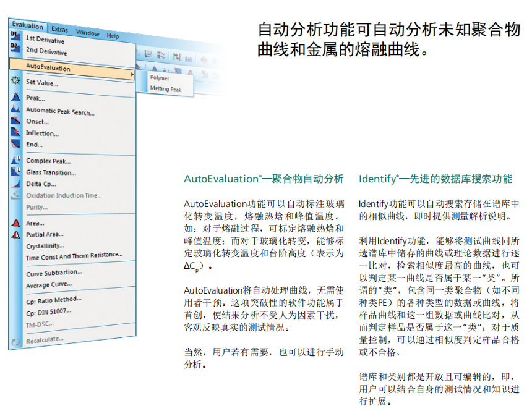Screen dimensions: 532x411
Task: Click the Complex Peak icon
Action: pos(15,160)
